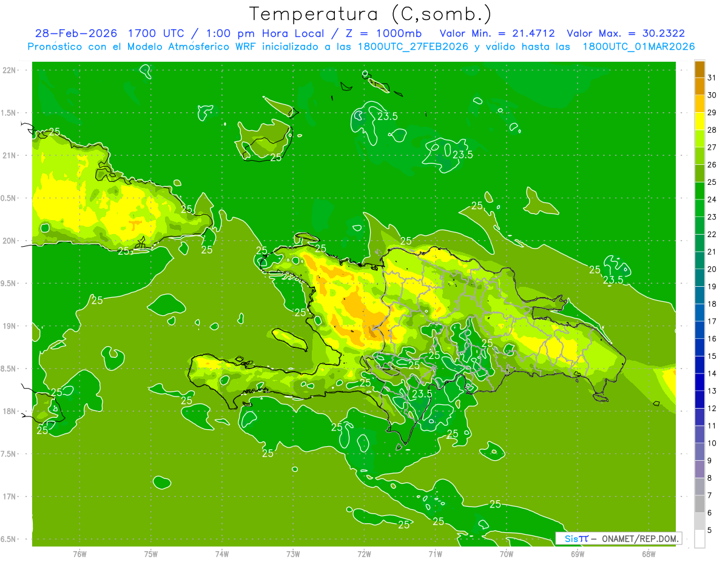Click colorbar segment between 27 and 28

[x=699, y=138]
